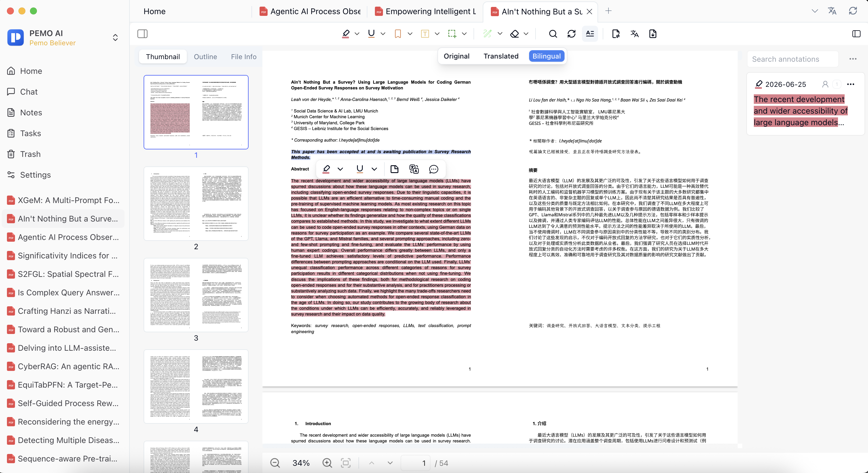Toggle the left sidebar panel icon
Viewport: 868px width, 473px height.
point(142,34)
